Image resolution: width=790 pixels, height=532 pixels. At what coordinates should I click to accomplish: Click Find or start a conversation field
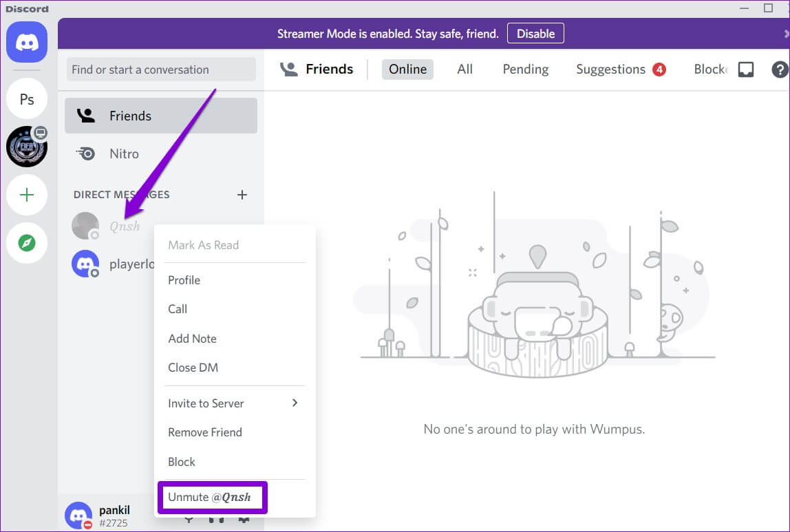click(161, 70)
